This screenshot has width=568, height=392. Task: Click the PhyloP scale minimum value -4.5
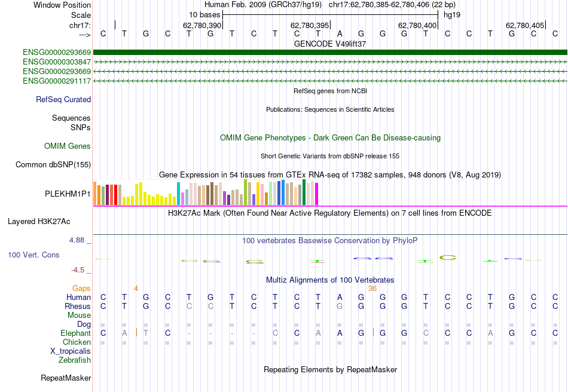(x=78, y=270)
